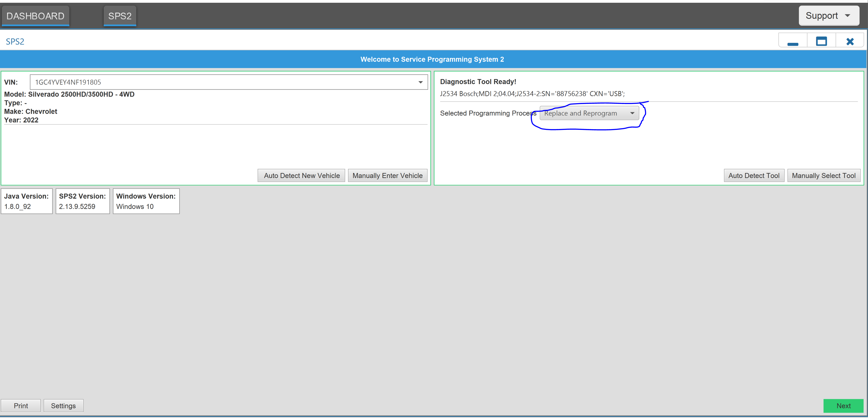The width and height of the screenshot is (868, 420).
Task: Click the Print button
Action: (x=21, y=406)
